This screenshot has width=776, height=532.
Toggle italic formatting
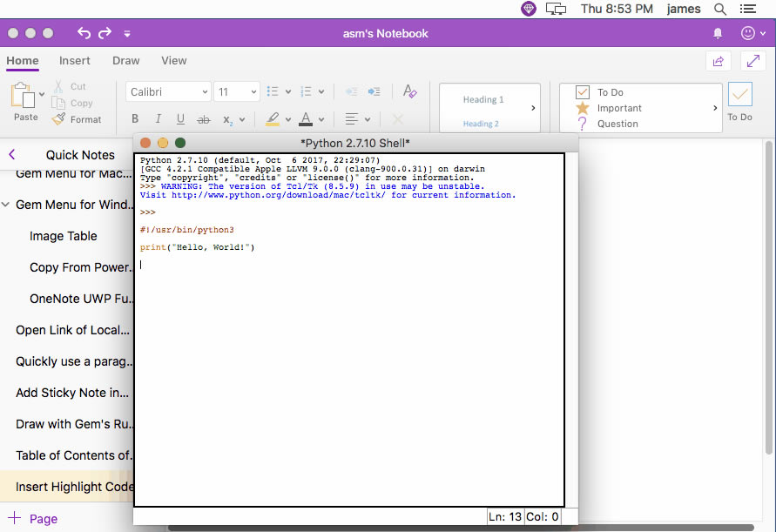click(x=159, y=119)
